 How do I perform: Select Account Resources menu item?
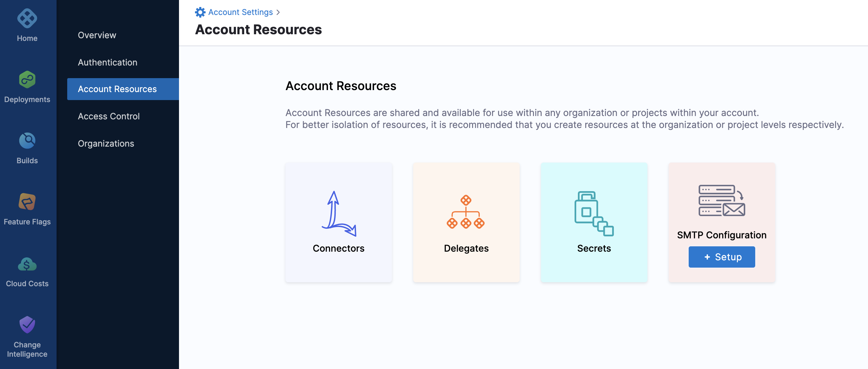coord(123,89)
